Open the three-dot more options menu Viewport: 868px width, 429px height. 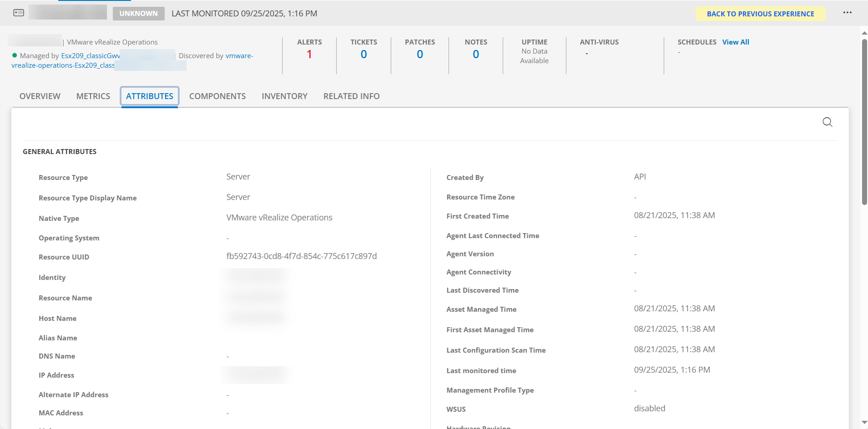click(x=847, y=13)
